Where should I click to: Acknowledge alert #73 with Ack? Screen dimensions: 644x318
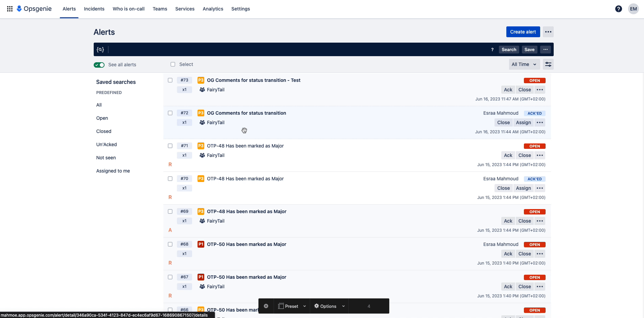[x=508, y=90]
